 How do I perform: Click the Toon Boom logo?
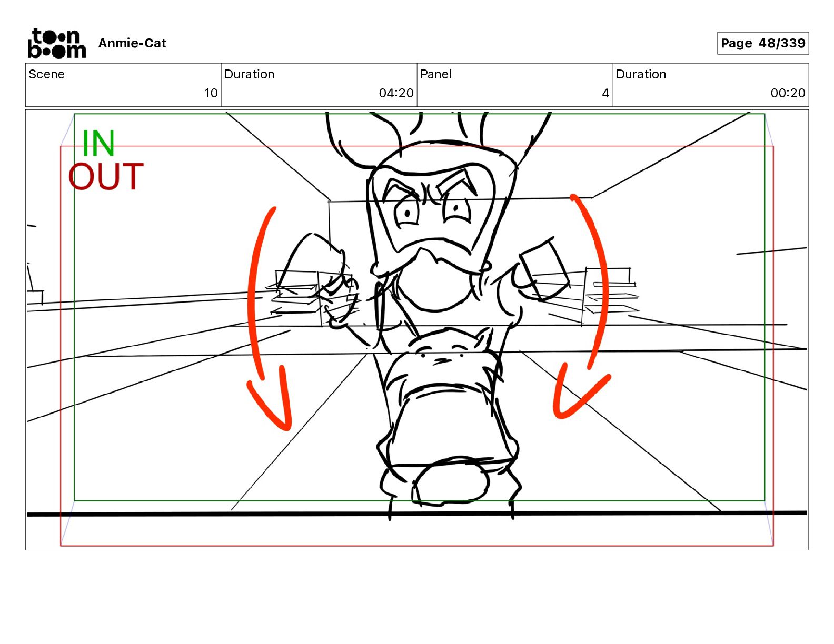tap(56, 43)
